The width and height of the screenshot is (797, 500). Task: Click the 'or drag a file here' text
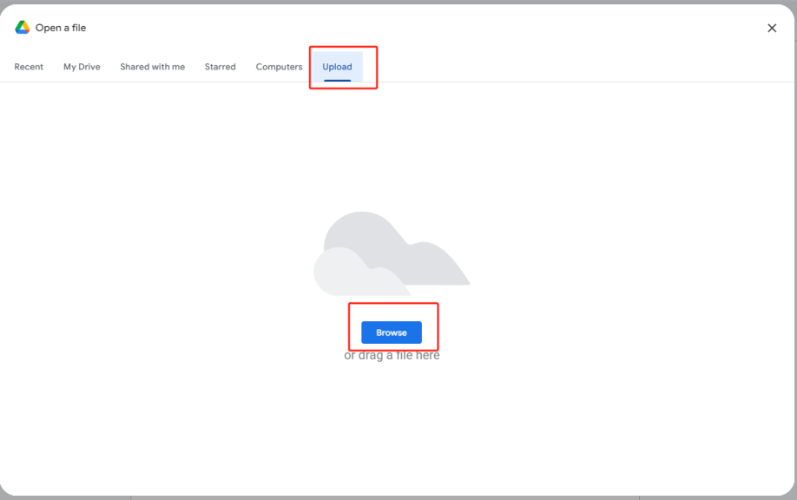point(392,355)
